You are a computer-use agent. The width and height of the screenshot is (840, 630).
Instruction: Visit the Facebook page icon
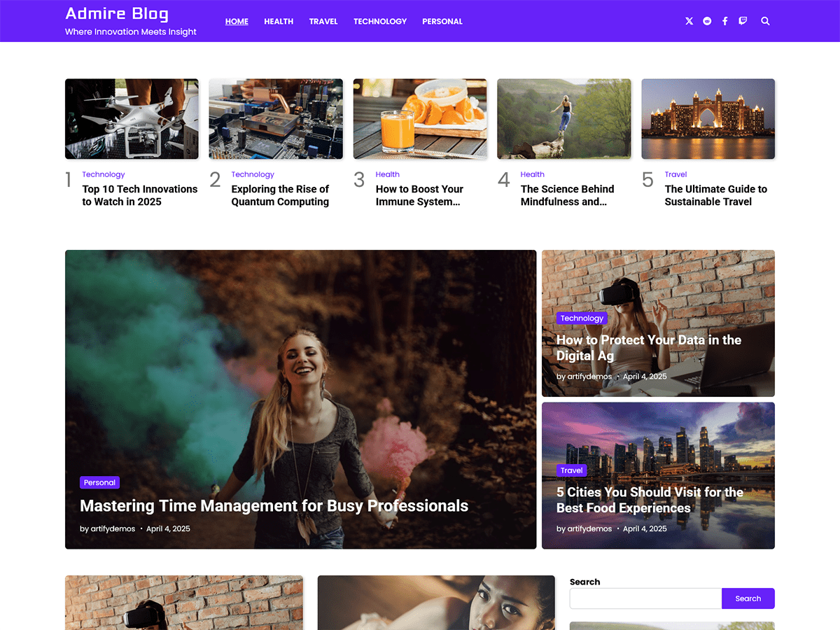pos(724,21)
